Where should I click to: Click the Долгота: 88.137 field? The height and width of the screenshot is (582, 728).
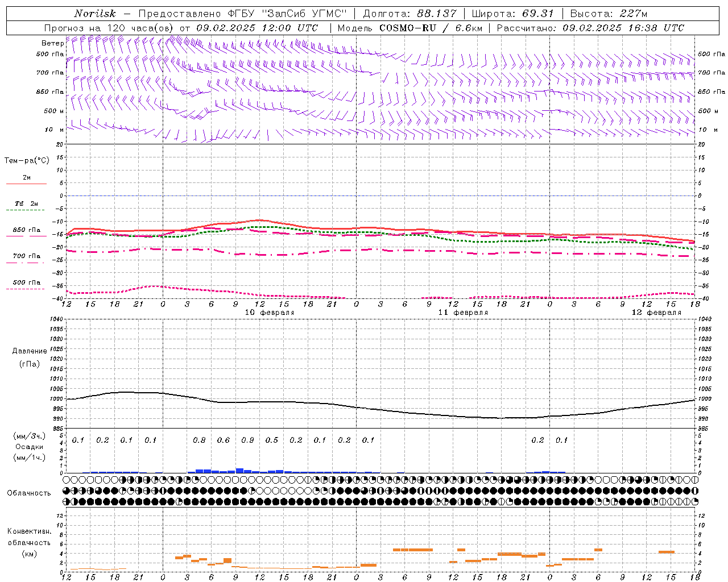[x=409, y=14]
